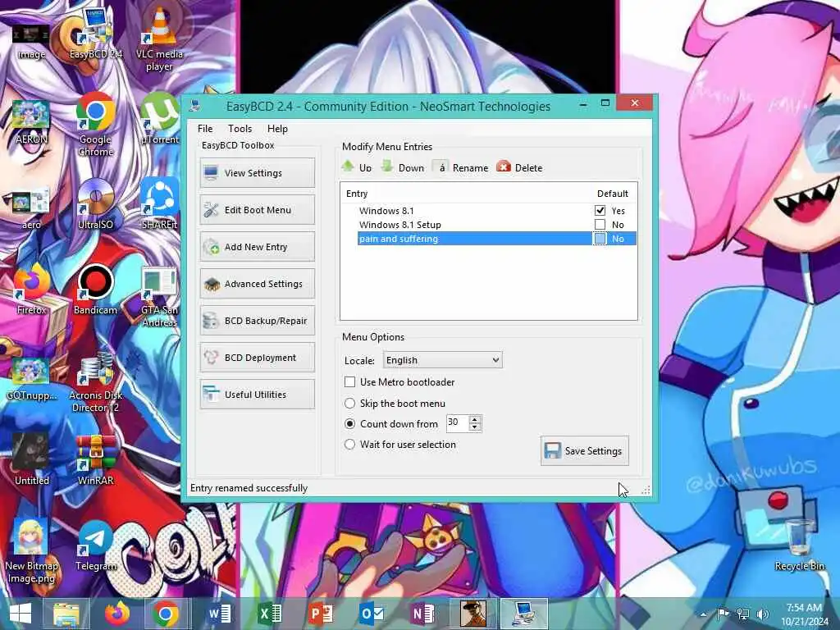Open PowerPoint from the taskbar
Image resolution: width=840 pixels, height=630 pixels.
321,614
